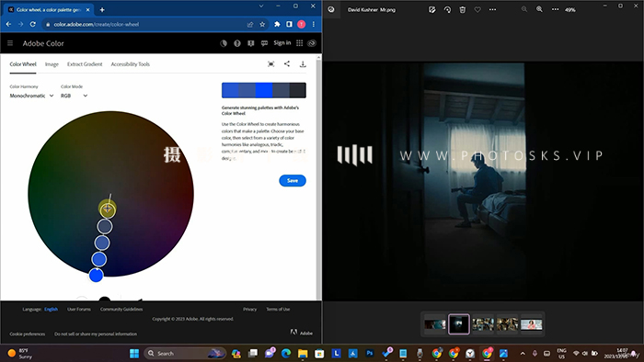Image resolution: width=644 pixels, height=362 pixels.
Task: Open the Terms of Use footer link
Action: click(x=278, y=309)
